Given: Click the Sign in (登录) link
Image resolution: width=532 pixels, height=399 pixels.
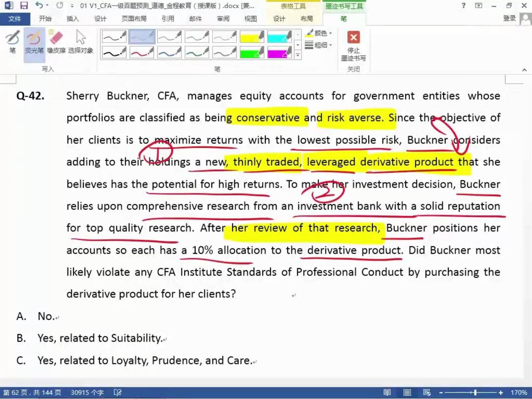Looking at the screenshot, I should click(509, 19).
